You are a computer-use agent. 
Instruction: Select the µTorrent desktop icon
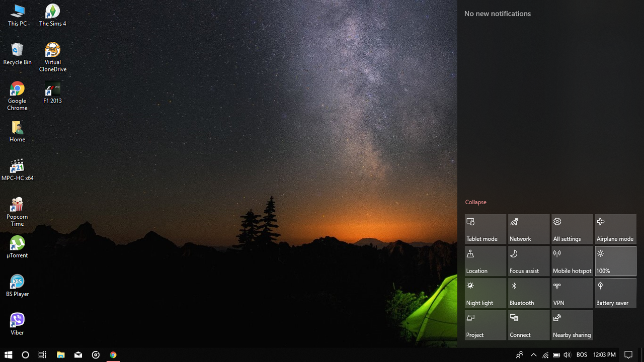click(17, 247)
